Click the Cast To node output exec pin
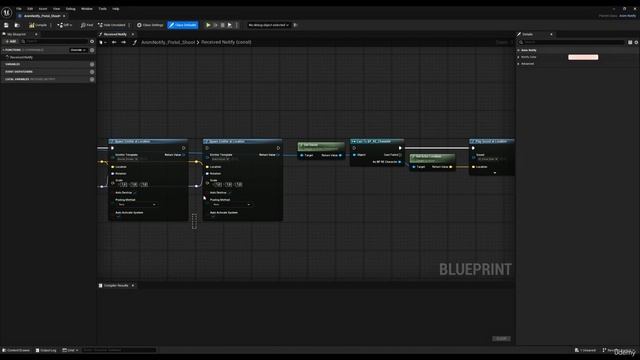 coord(400,148)
